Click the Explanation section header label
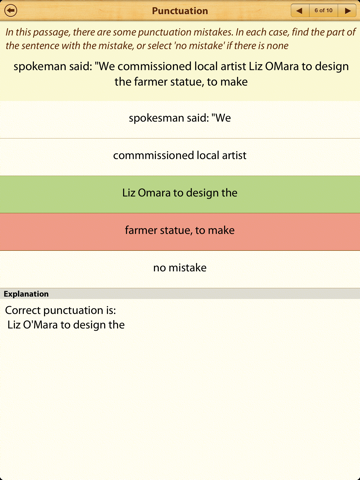Image resolution: width=360 pixels, height=480 pixels. pyautogui.click(x=26, y=294)
